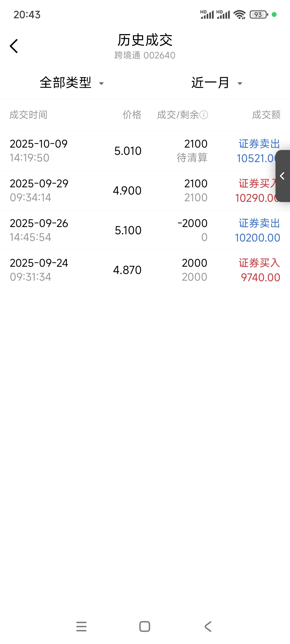Open the 全部类型 filter dropdown
The width and height of the screenshot is (290, 644).
71,83
